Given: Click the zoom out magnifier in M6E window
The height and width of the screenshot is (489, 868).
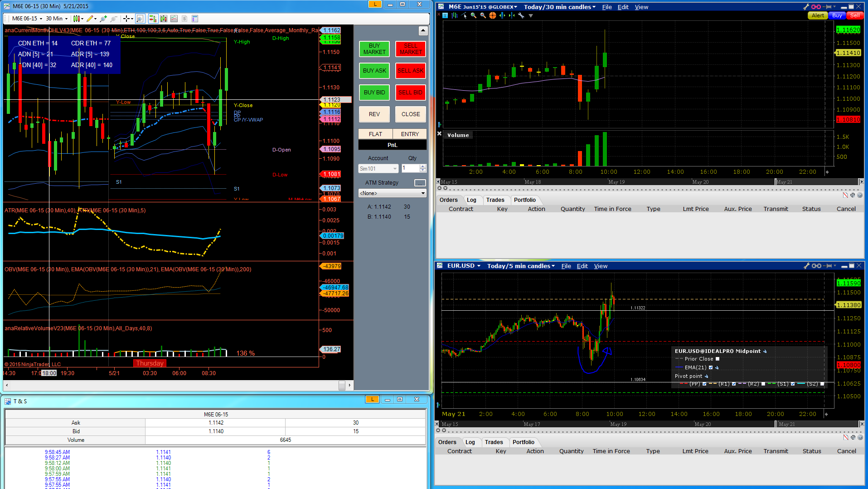Looking at the screenshot, I should click(483, 15).
